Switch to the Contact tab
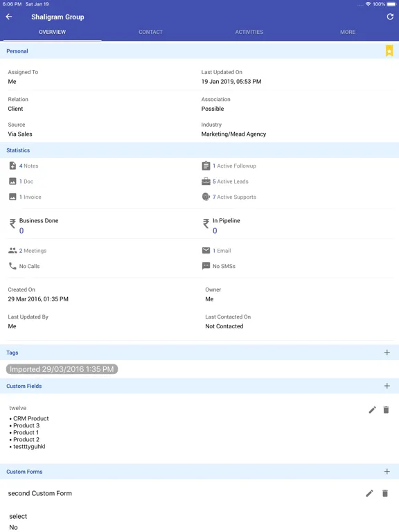Viewport: 399px width, 532px height. (150, 32)
